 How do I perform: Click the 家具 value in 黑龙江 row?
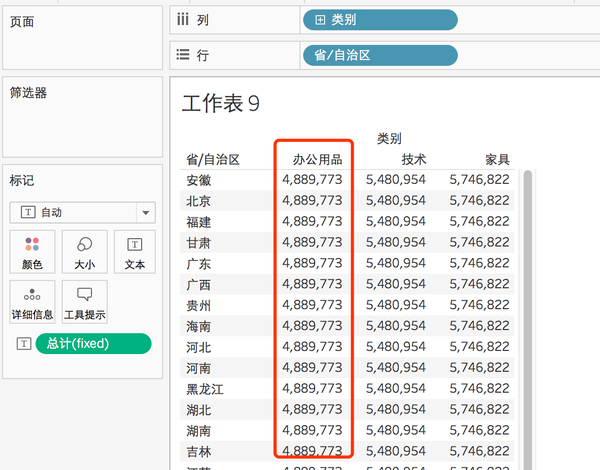(x=479, y=388)
